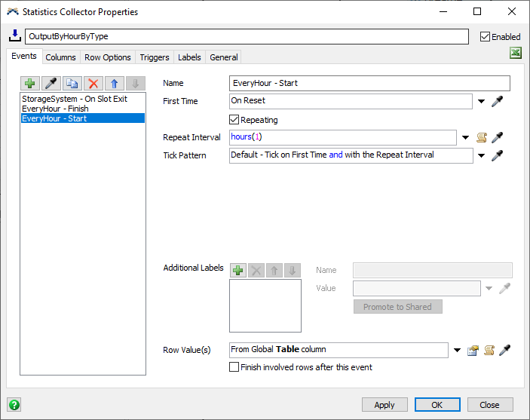
Task: Use the label Value eyedropper sampler
Action: click(504, 288)
